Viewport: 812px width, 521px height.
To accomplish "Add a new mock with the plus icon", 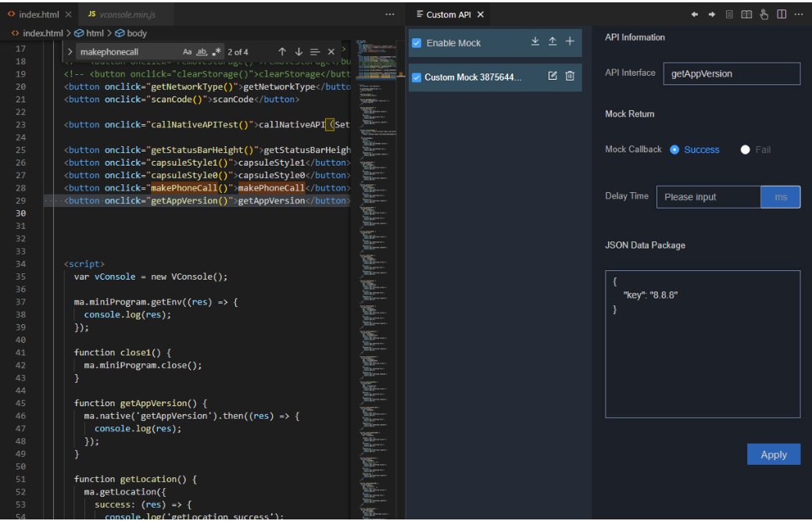I will 570,42.
